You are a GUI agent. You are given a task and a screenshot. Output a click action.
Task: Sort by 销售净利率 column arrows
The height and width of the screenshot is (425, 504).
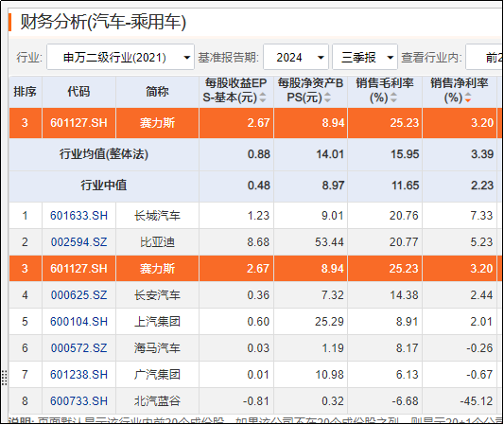click(x=468, y=97)
